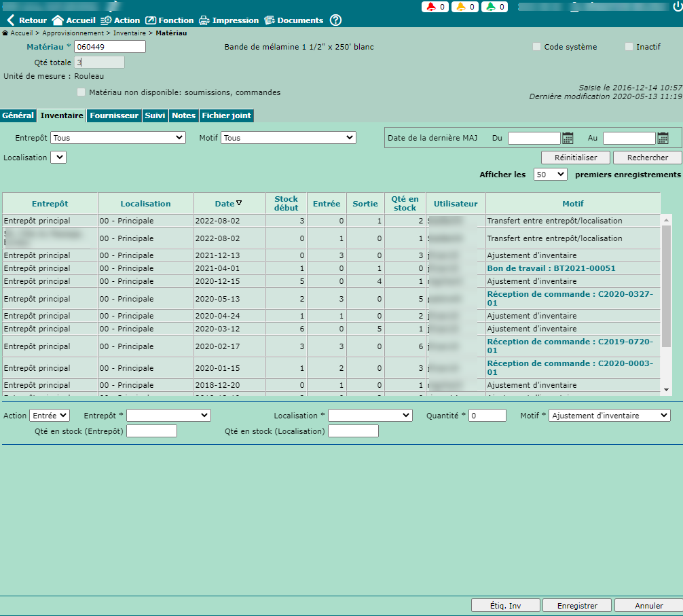This screenshot has width=683, height=616.
Task: Click the Quantité input field
Action: coord(487,416)
